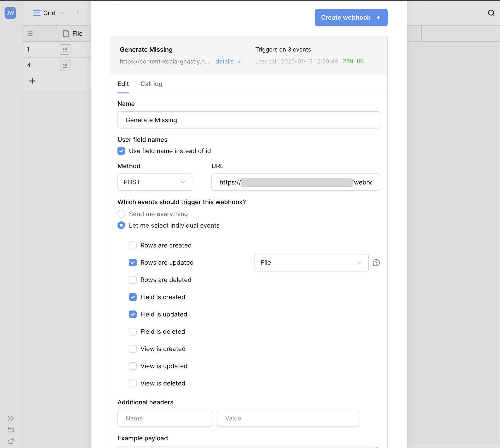The width and height of the screenshot is (500, 448).
Task: Click the redo arrow icon
Action: click(11, 441)
